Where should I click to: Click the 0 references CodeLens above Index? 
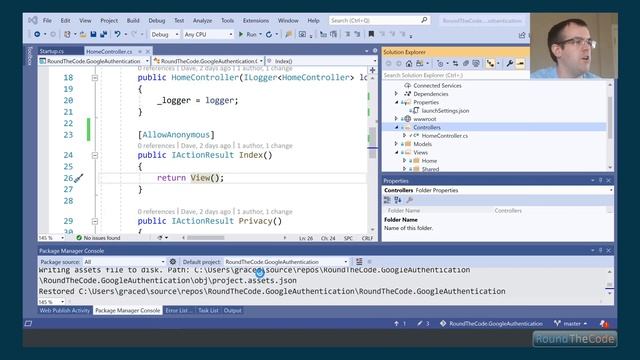point(156,146)
